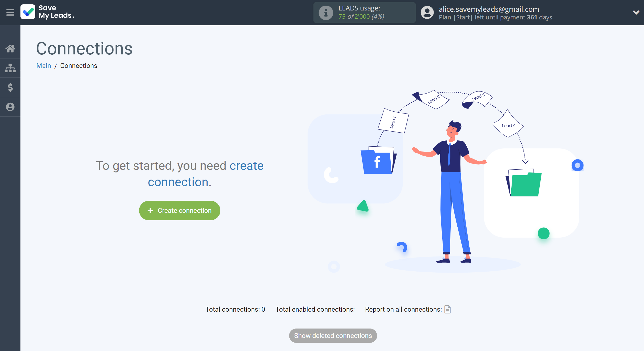Image resolution: width=644 pixels, height=351 pixels.
Task: Toggle the LEADS usage progress indicator
Action: click(363, 13)
